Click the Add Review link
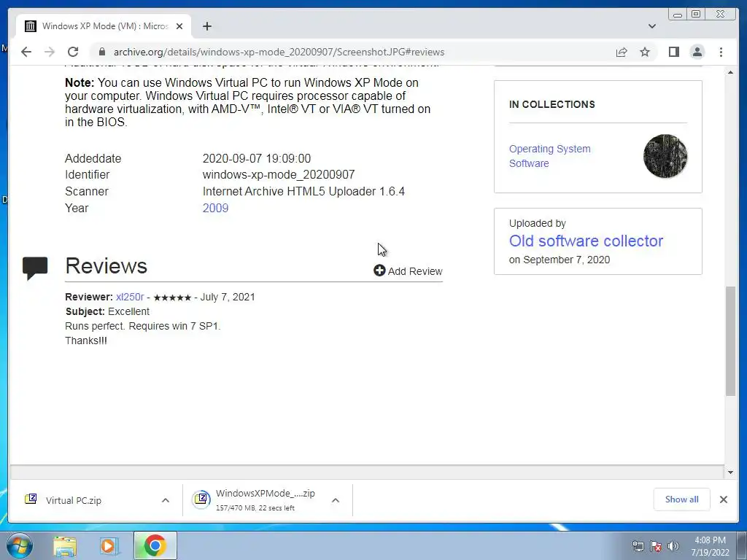Image resolution: width=747 pixels, height=560 pixels. (409, 271)
